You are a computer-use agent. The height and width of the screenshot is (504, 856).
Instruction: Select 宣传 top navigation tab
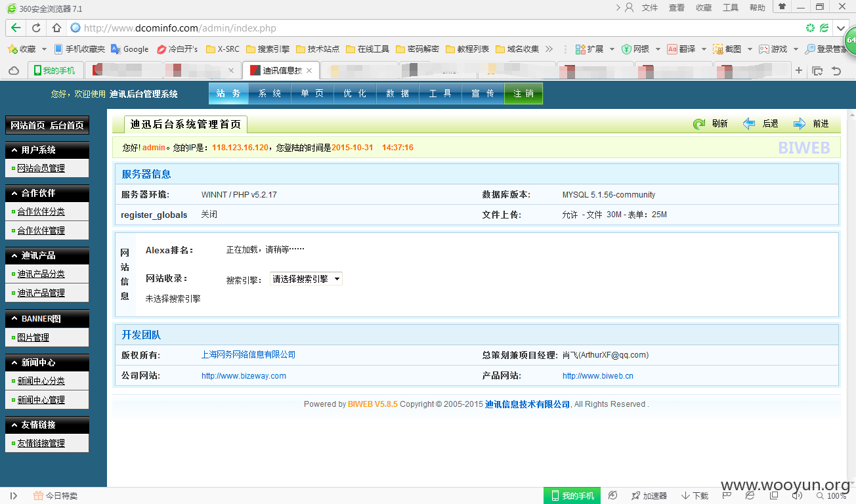483,94
